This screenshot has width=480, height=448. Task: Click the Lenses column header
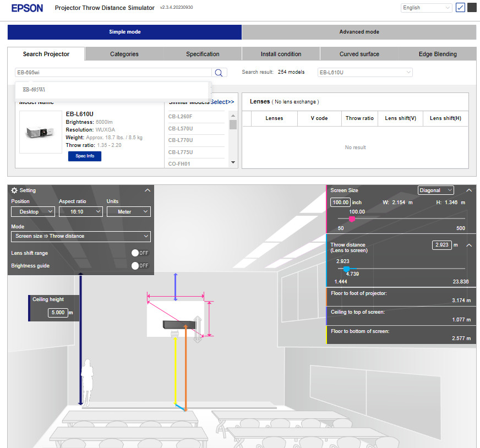pyautogui.click(x=274, y=118)
